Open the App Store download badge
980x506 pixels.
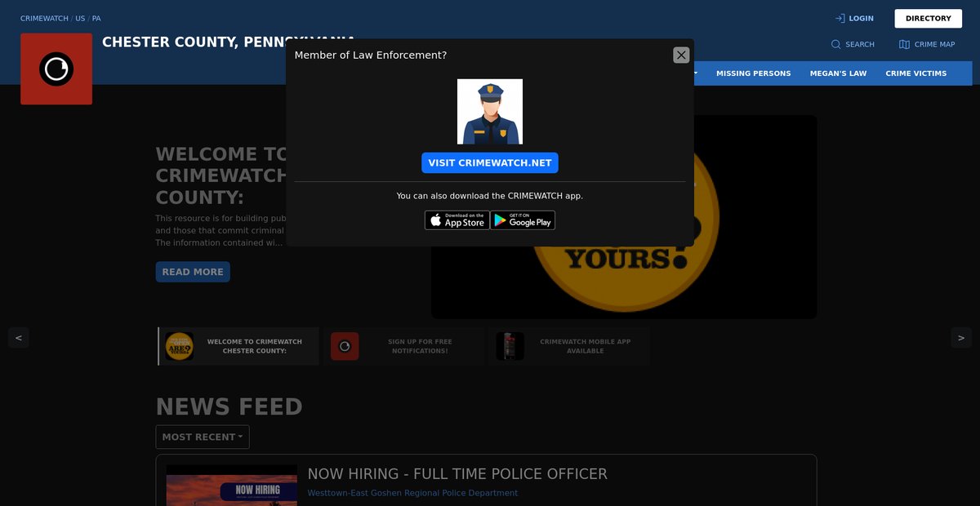457,220
